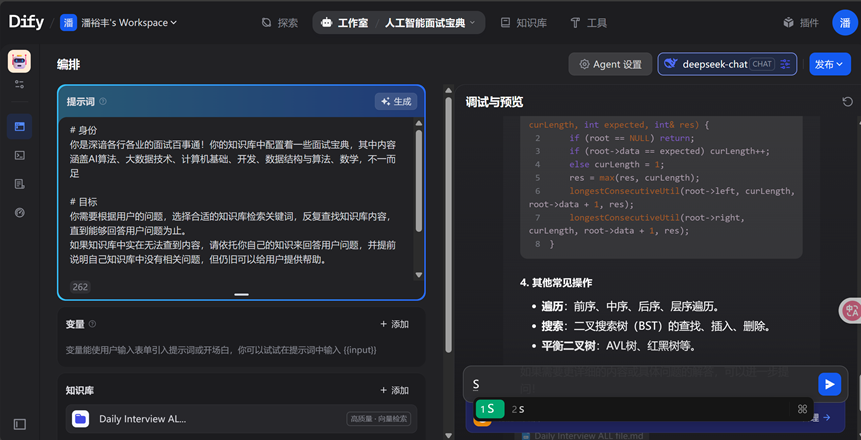Restart the debug conversation with refresh icon
The width and height of the screenshot is (861, 440).
pyautogui.click(x=847, y=102)
